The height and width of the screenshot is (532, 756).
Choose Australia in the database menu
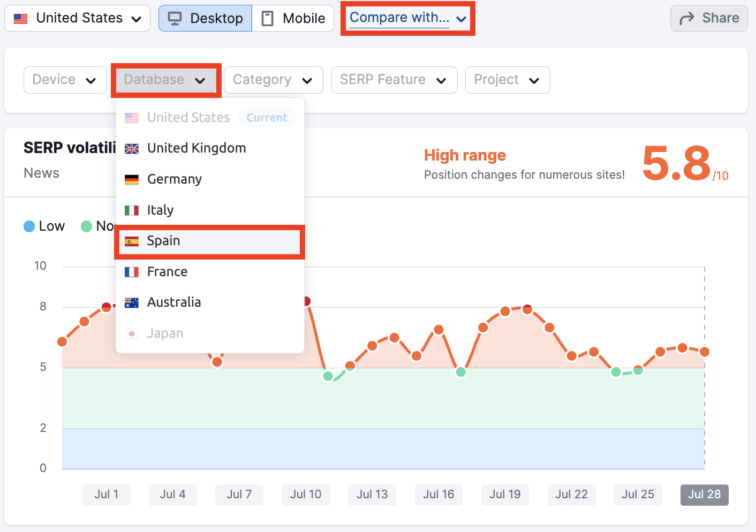tap(174, 302)
